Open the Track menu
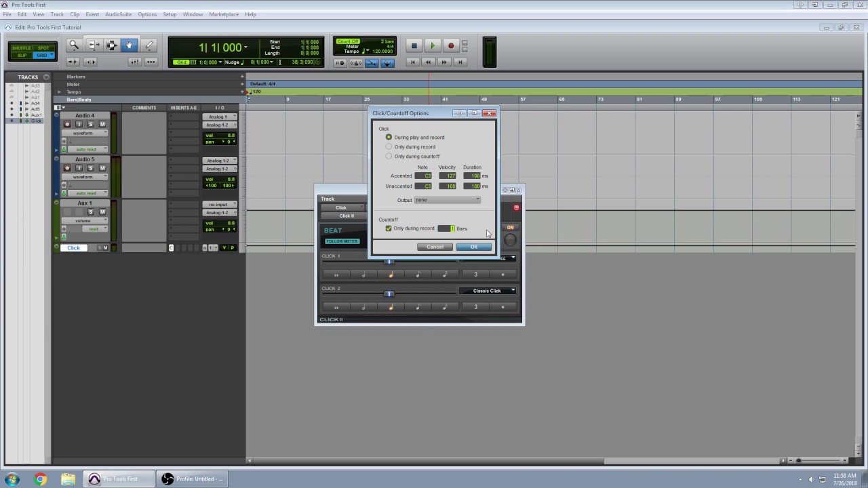The width and height of the screenshot is (868, 488). pos(57,14)
